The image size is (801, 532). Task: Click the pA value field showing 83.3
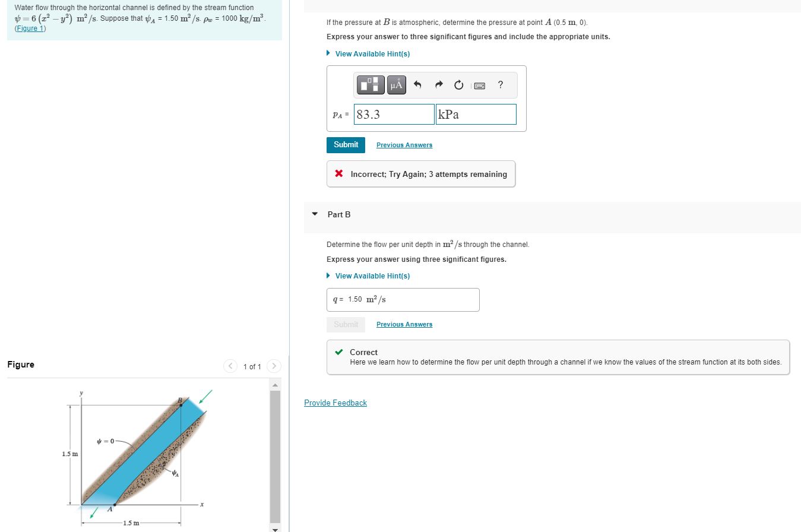[394, 115]
